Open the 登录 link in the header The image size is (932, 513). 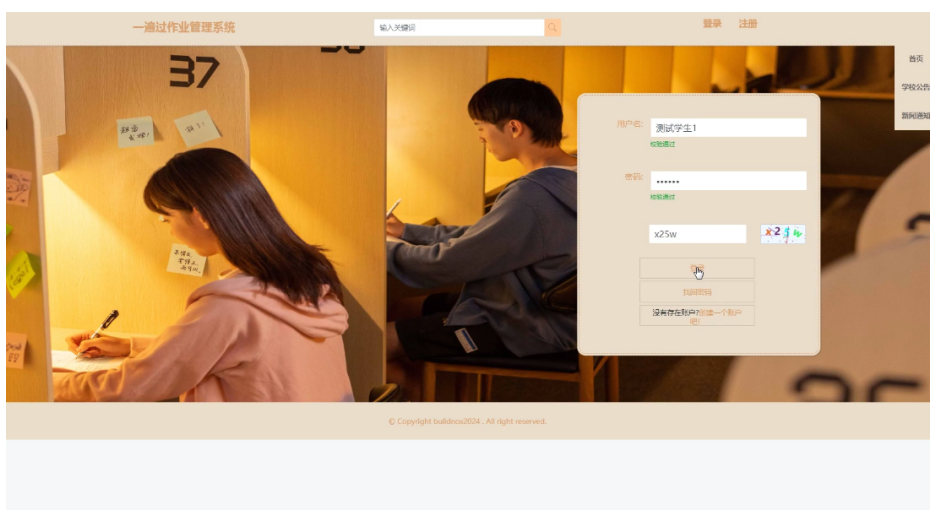pos(711,24)
